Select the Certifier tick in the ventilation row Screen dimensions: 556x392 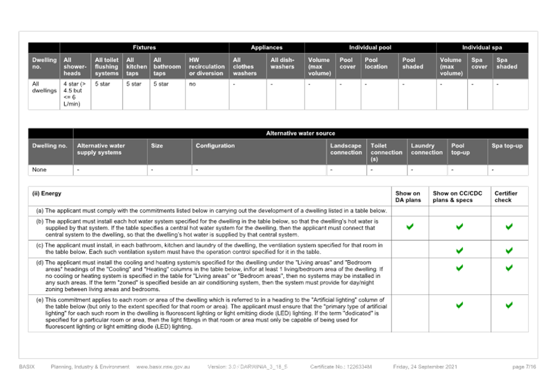(508, 251)
